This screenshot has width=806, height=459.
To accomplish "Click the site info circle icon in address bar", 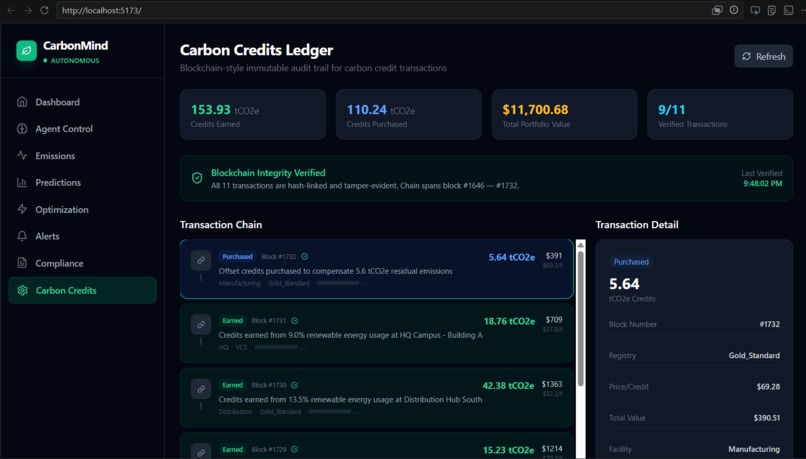I will (x=734, y=10).
